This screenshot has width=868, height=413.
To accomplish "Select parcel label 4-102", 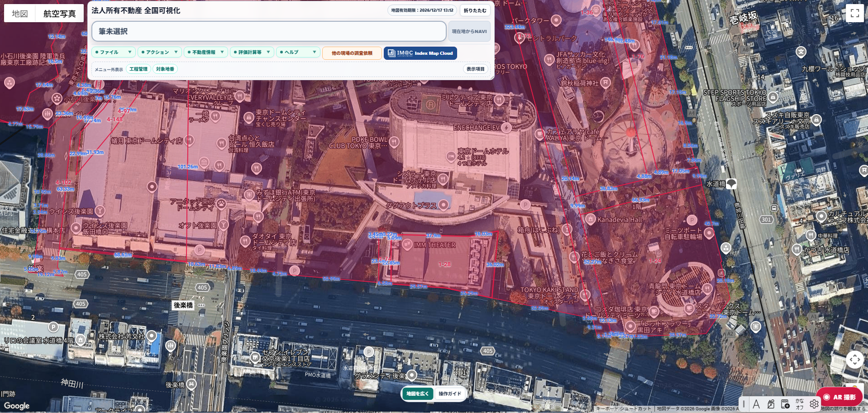I will (64, 182).
